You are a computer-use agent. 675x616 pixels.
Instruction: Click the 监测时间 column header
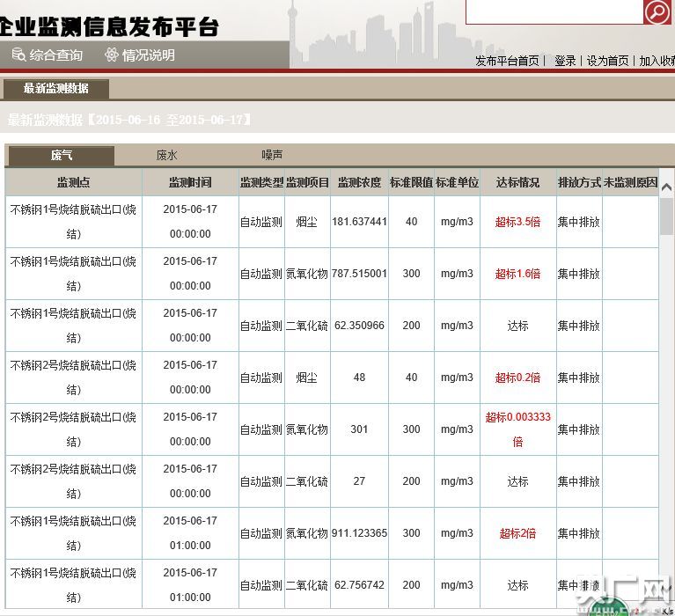coord(190,182)
